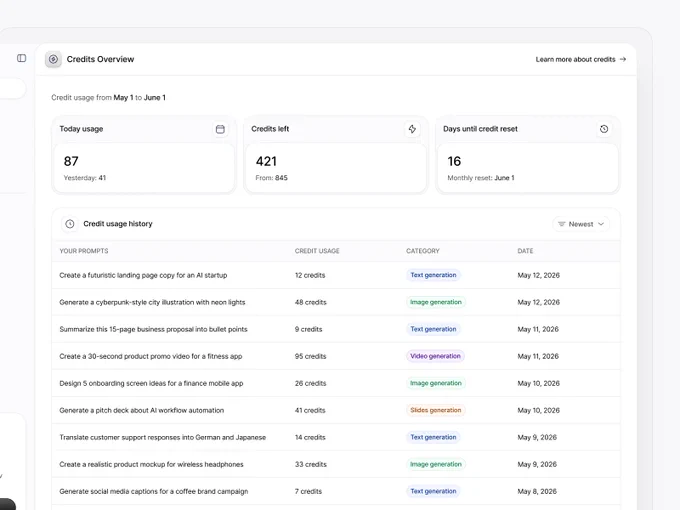The height and width of the screenshot is (510, 680).
Task: Expand the chevron on Newest sorter
Action: point(601,224)
